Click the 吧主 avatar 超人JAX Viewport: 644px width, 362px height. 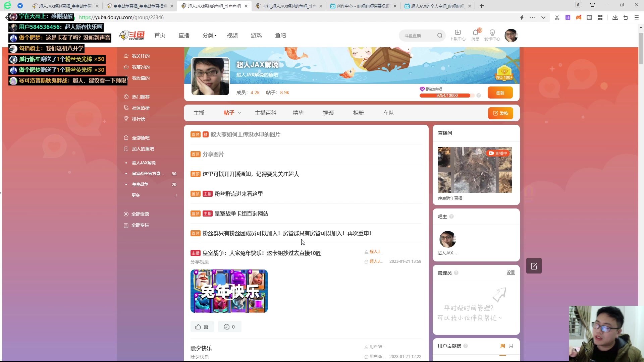(447, 239)
